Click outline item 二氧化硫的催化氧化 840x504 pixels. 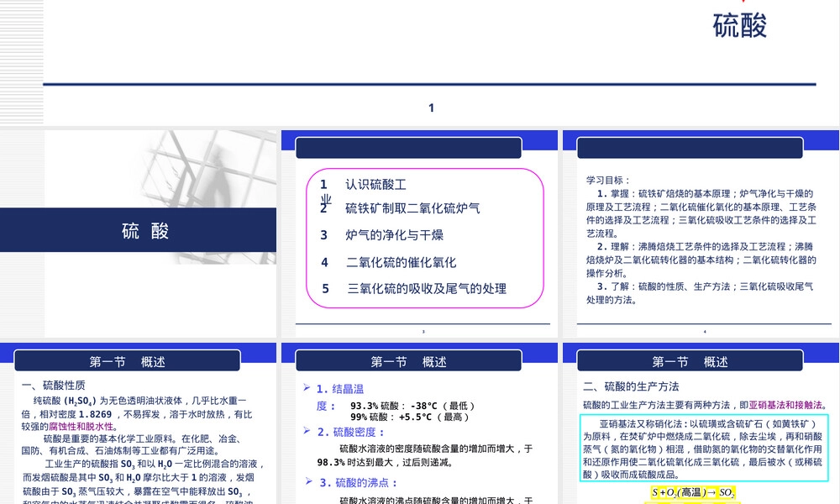coord(402,262)
